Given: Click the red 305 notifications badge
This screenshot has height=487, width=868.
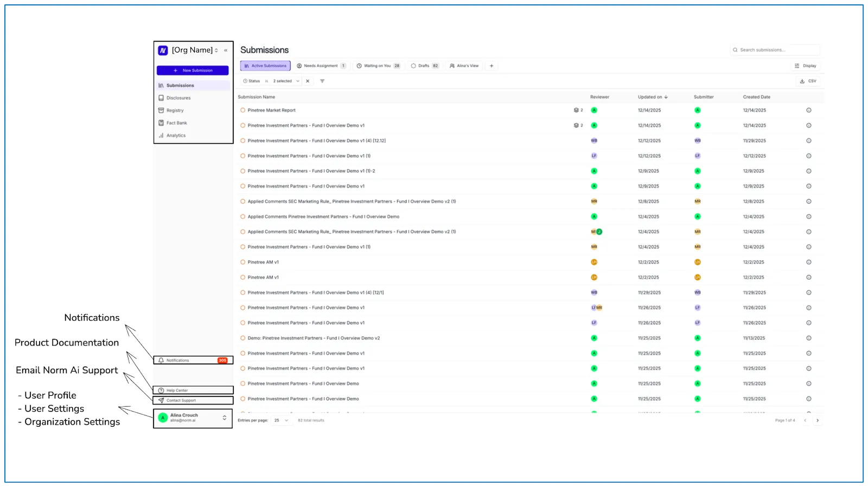Looking at the screenshot, I should 222,360.
